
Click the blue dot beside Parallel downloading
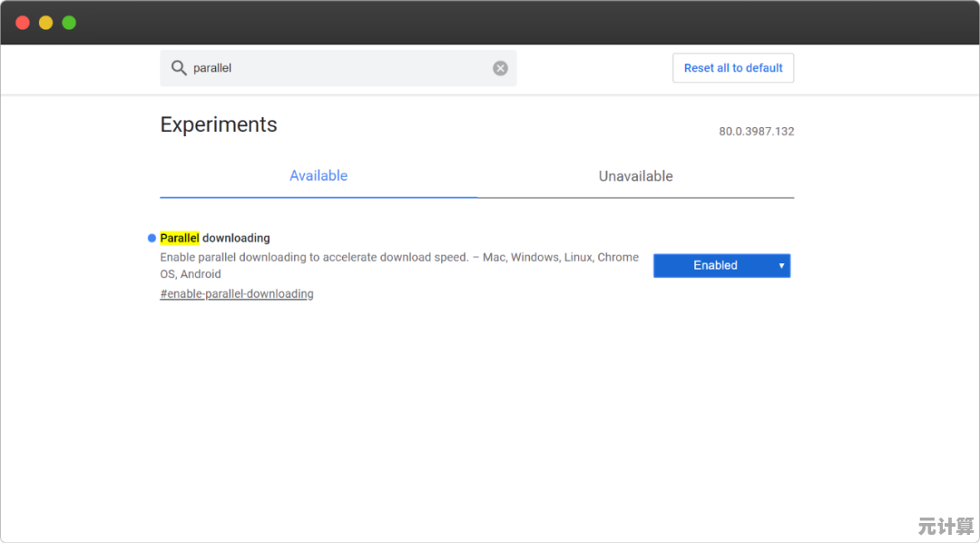pos(152,238)
